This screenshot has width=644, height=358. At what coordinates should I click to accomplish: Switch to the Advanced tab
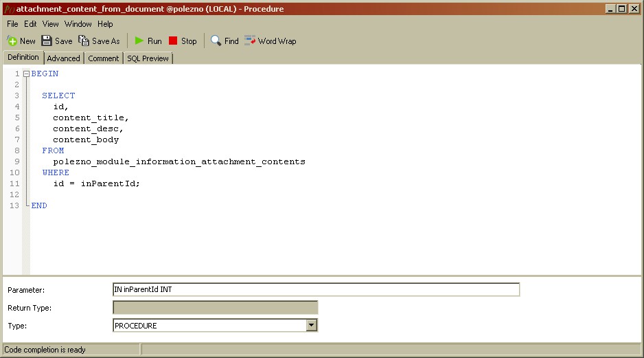pos(63,58)
